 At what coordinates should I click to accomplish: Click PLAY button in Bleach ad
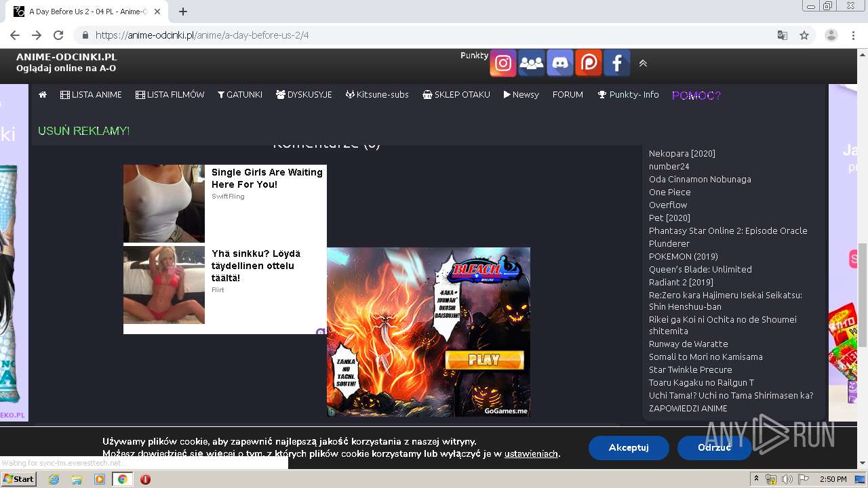484,360
